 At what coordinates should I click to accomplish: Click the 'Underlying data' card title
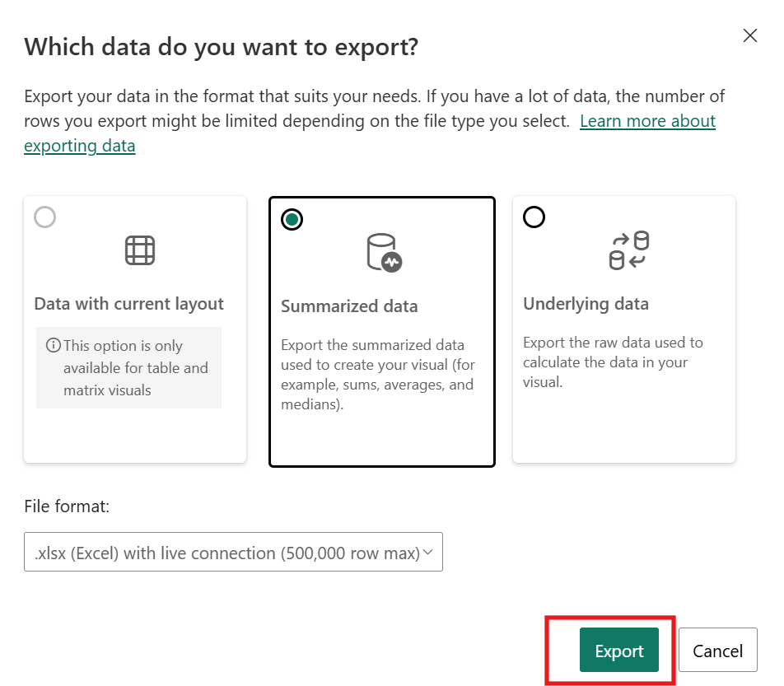pos(586,304)
